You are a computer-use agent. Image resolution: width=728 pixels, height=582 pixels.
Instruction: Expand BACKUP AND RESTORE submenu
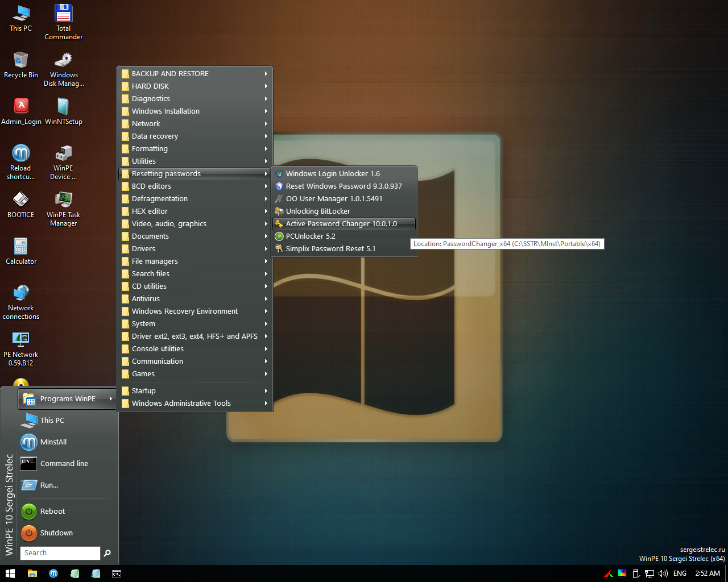(x=195, y=73)
